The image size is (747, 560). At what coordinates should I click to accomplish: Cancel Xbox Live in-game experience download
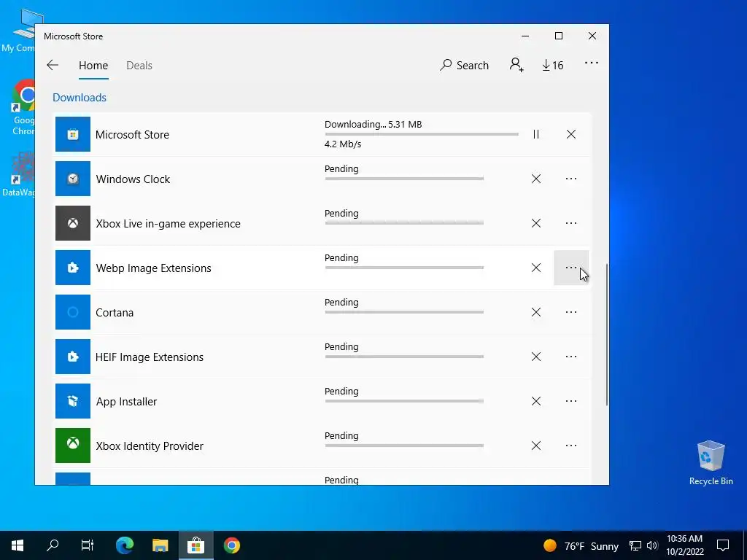click(x=536, y=223)
